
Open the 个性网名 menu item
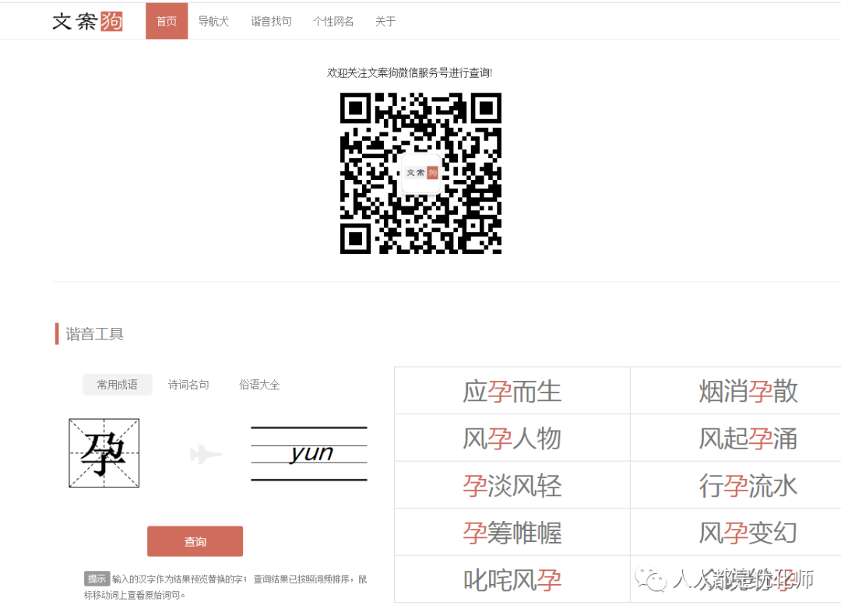[x=333, y=22]
